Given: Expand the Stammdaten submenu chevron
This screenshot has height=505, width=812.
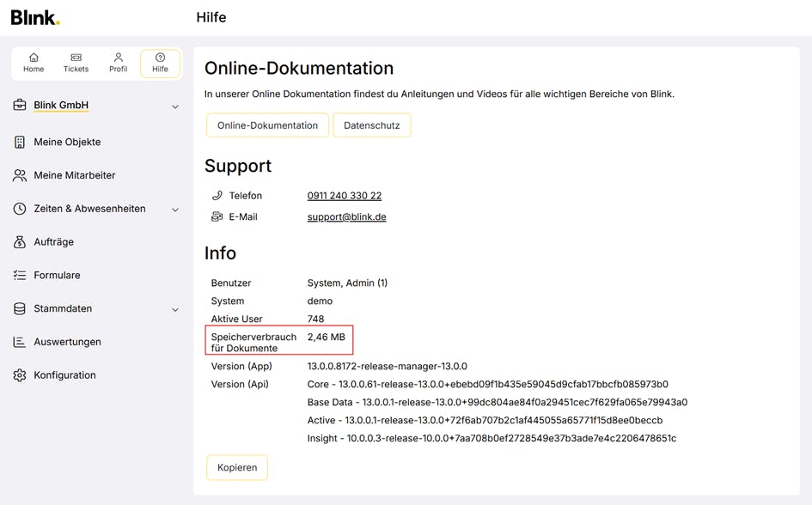Looking at the screenshot, I should pyautogui.click(x=174, y=309).
